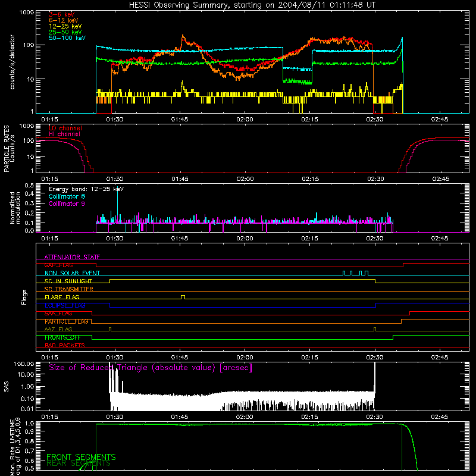Select the 6-12 keV legend label
Viewport: 476px width, 476px height.
pyautogui.click(x=64, y=20)
